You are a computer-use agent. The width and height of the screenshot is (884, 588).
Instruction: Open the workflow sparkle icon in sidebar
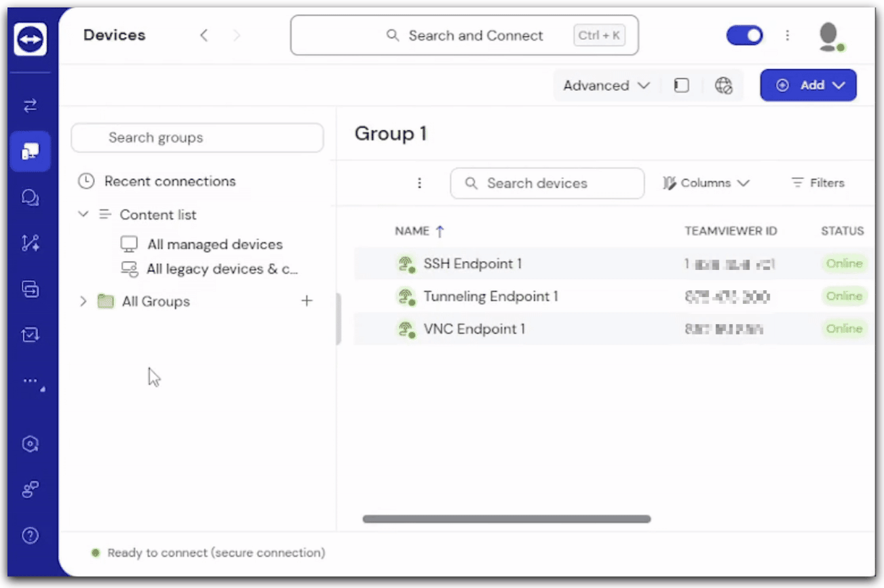[30, 243]
